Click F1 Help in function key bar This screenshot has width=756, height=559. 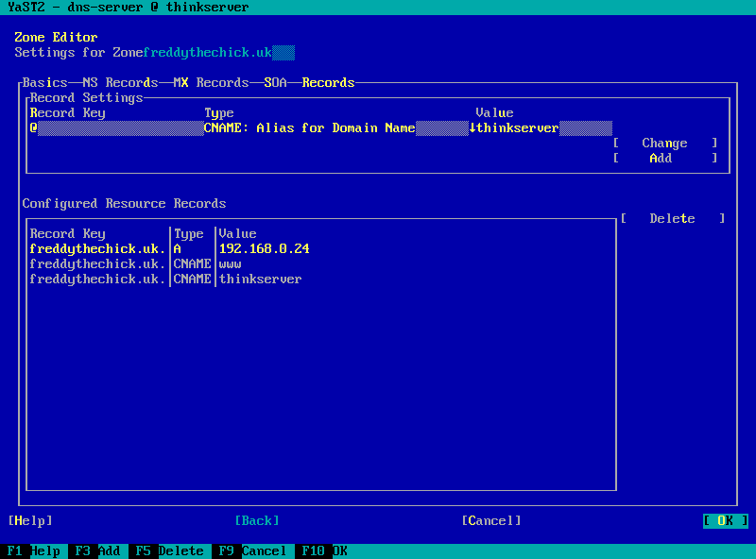pyautogui.click(x=34, y=551)
